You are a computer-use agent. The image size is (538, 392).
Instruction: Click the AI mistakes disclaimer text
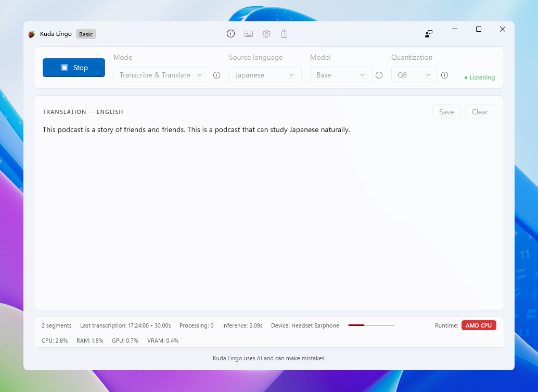pos(269,358)
